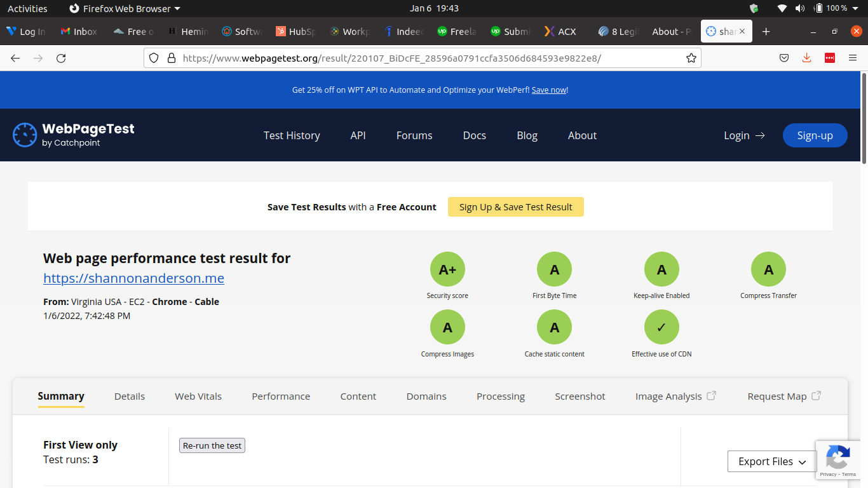Open the Firefox Web Browser app menu

(125, 8)
